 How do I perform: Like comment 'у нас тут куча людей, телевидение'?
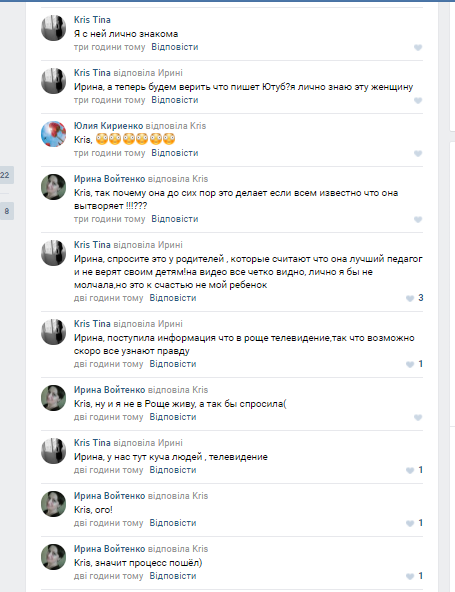click(414, 470)
